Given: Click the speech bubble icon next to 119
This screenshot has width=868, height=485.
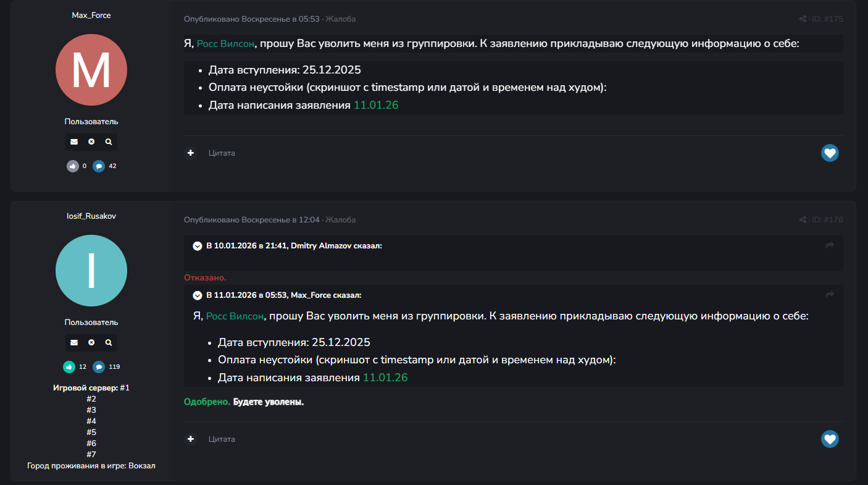Looking at the screenshot, I should coord(99,367).
